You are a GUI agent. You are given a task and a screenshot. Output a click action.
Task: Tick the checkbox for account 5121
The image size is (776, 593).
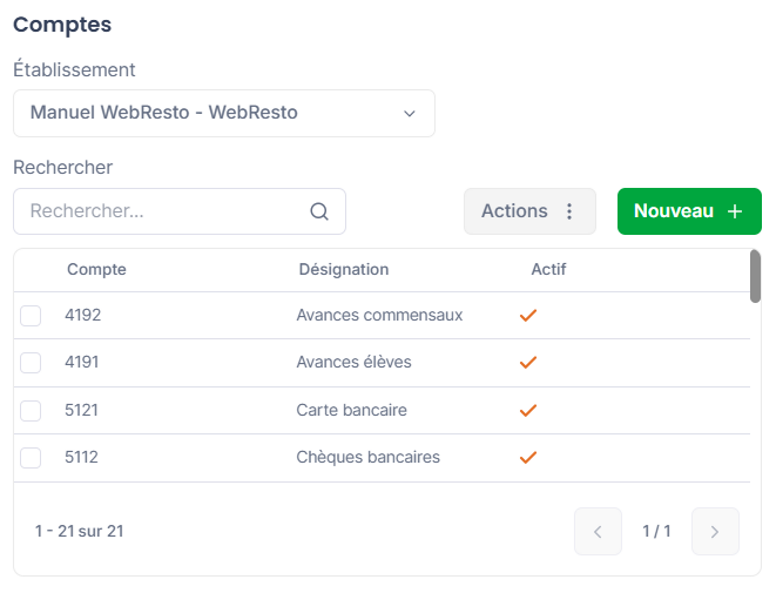31,411
